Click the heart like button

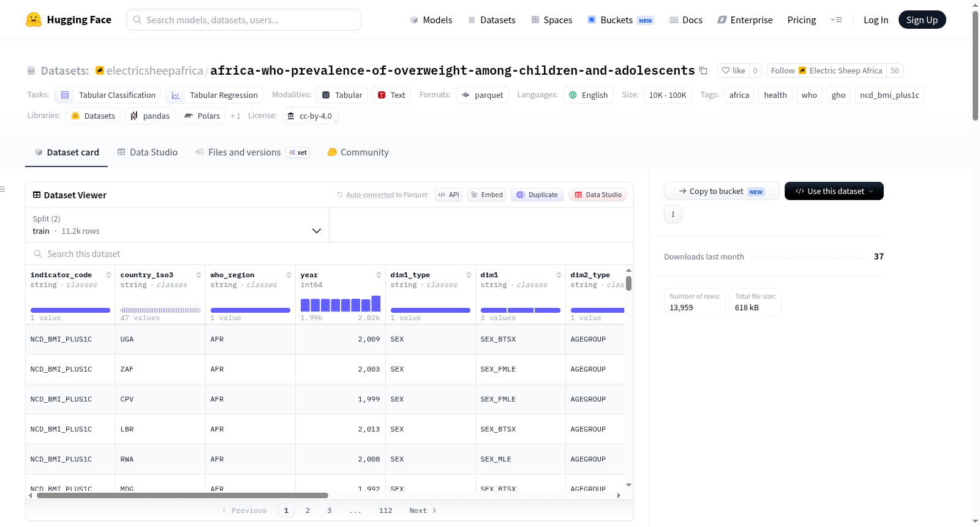pyautogui.click(x=733, y=71)
